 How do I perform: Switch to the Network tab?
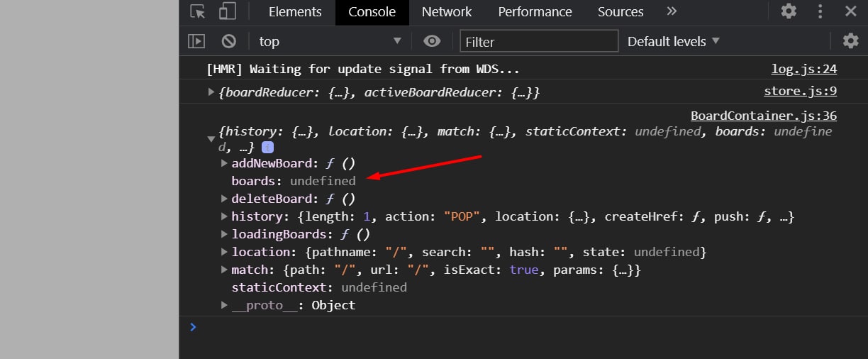pos(446,12)
